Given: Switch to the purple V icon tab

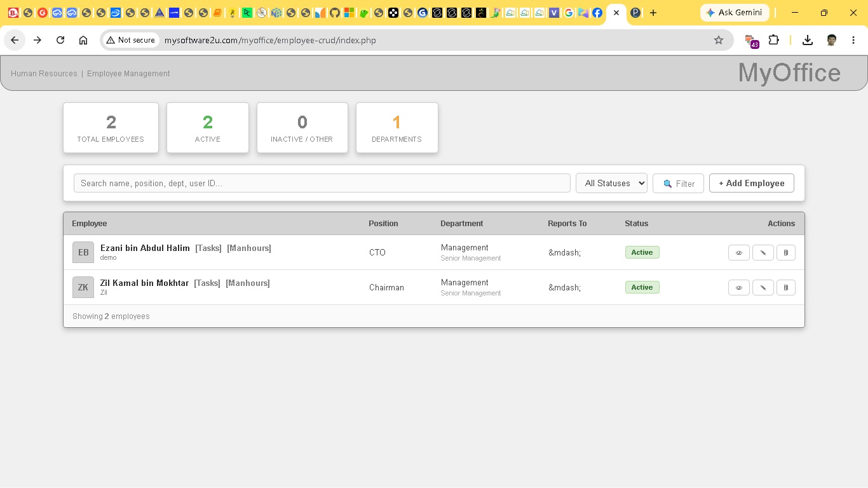Looking at the screenshot, I should coord(554,13).
